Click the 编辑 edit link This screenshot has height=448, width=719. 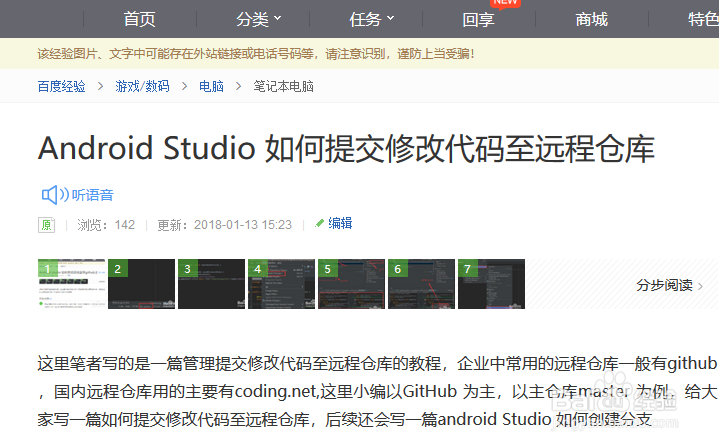tap(340, 223)
